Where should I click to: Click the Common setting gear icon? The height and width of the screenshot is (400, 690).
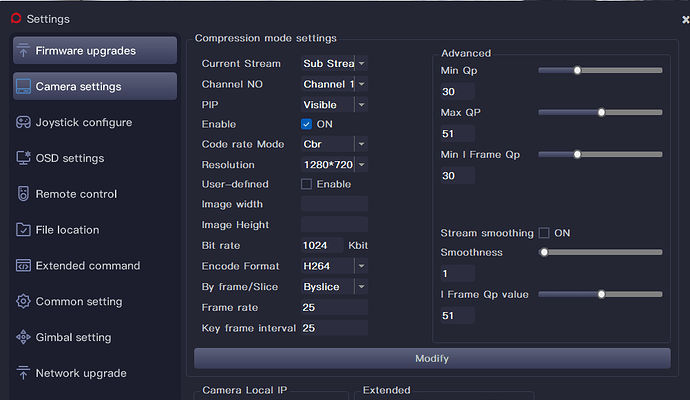(x=23, y=302)
